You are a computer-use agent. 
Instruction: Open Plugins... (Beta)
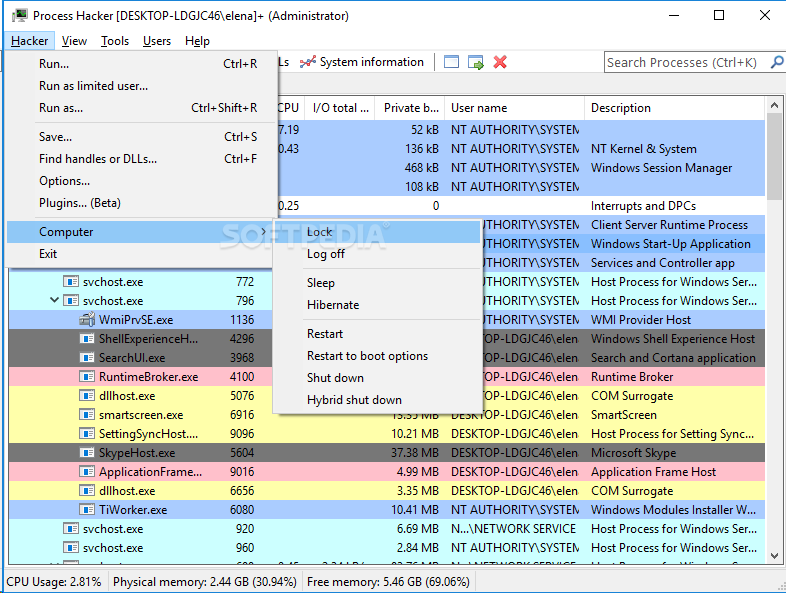point(142,203)
